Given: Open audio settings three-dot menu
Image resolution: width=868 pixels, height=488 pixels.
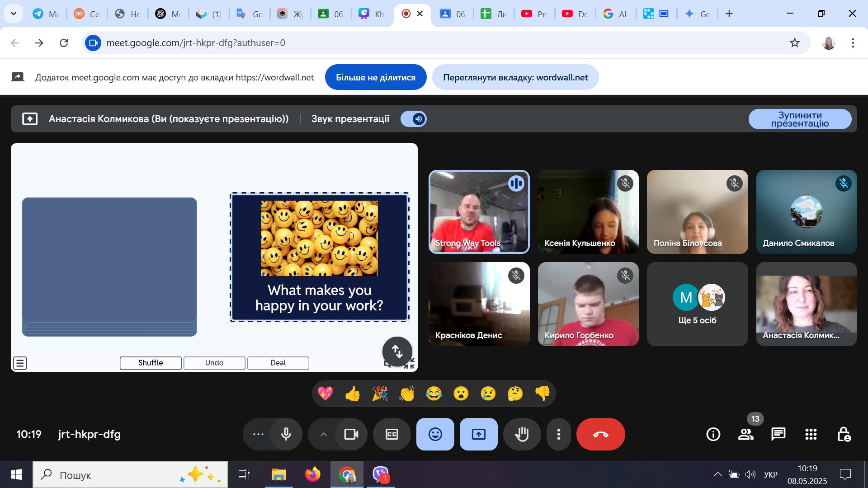Looking at the screenshot, I should point(258,434).
